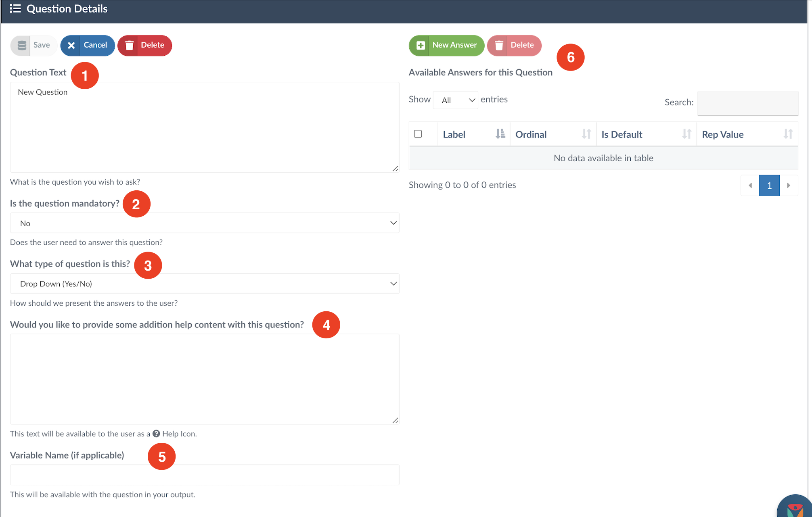Sort table by the Label column icon

pos(500,134)
